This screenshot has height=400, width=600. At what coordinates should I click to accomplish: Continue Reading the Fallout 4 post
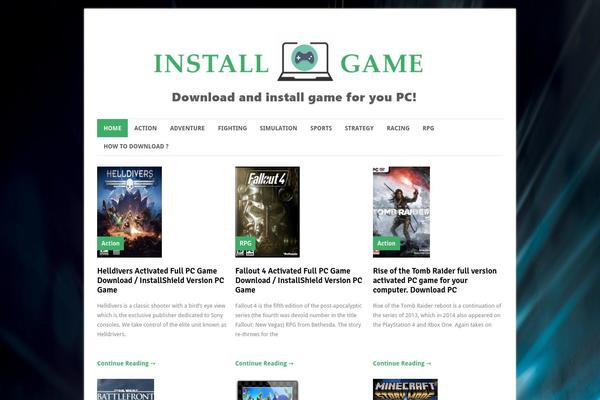[264, 363]
